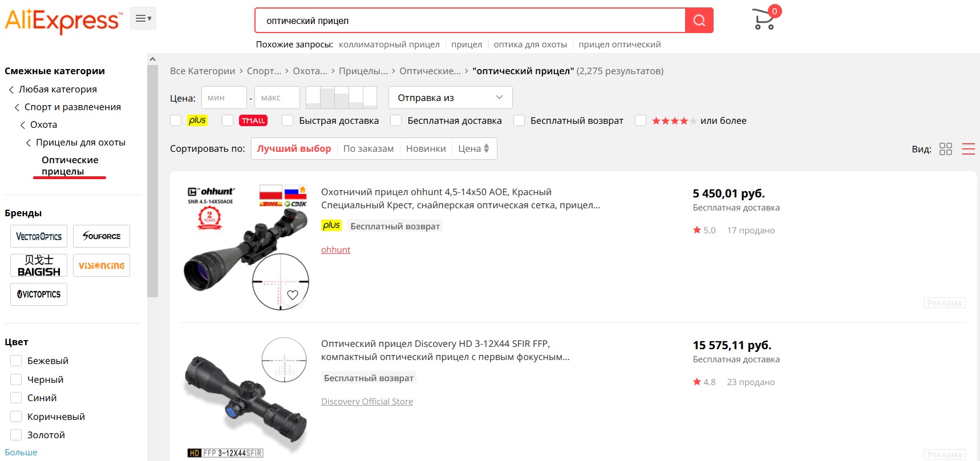The height and width of the screenshot is (461, 980).
Task: Open the shopping cart icon
Action: 763,19
